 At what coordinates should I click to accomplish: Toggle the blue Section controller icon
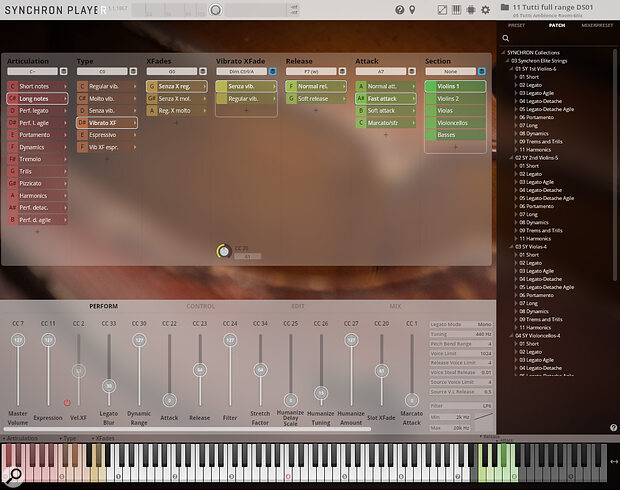click(x=482, y=72)
